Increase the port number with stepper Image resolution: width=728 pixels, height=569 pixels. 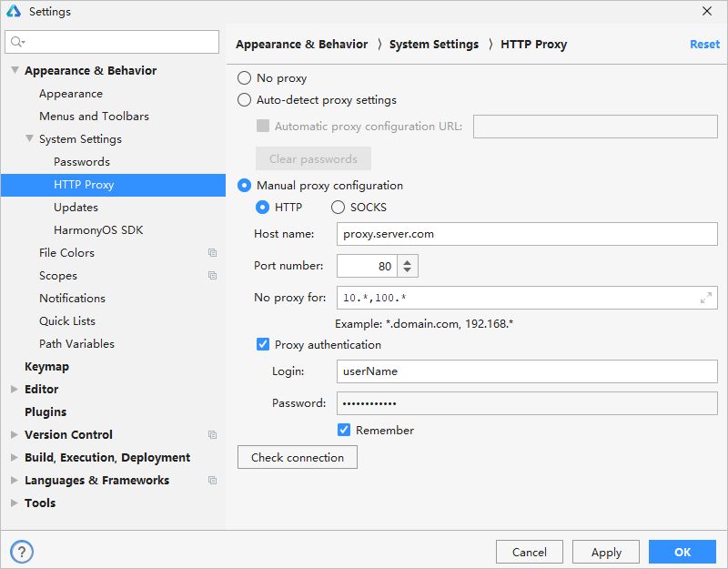[407, 262]
